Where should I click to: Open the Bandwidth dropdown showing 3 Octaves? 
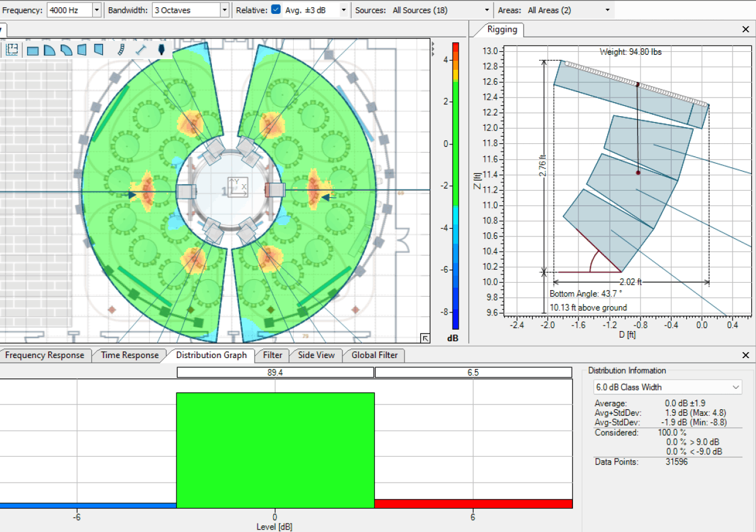click(x=225, y=10)
